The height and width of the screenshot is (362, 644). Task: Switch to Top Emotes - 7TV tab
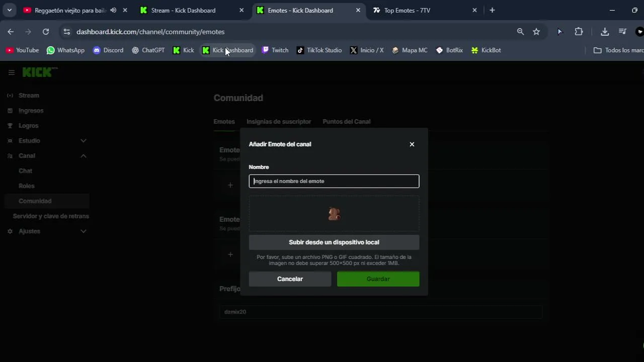coord(425,10)
